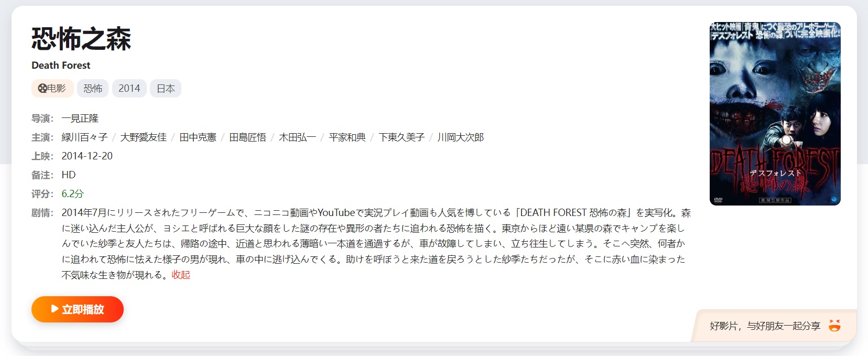Open actor 田中克憲 link
Viewport: 868px width, 356px height.
click(x=198, y=137)
